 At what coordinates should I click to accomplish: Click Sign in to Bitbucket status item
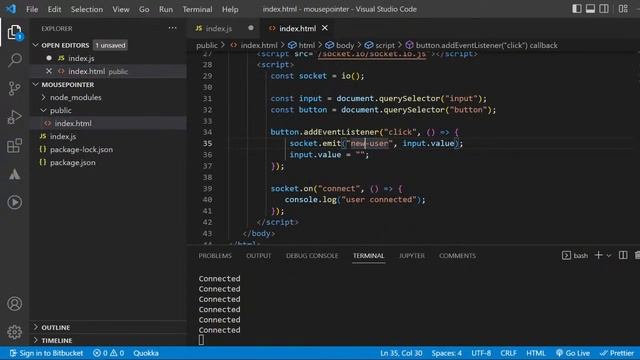click(x=47, y=353)
